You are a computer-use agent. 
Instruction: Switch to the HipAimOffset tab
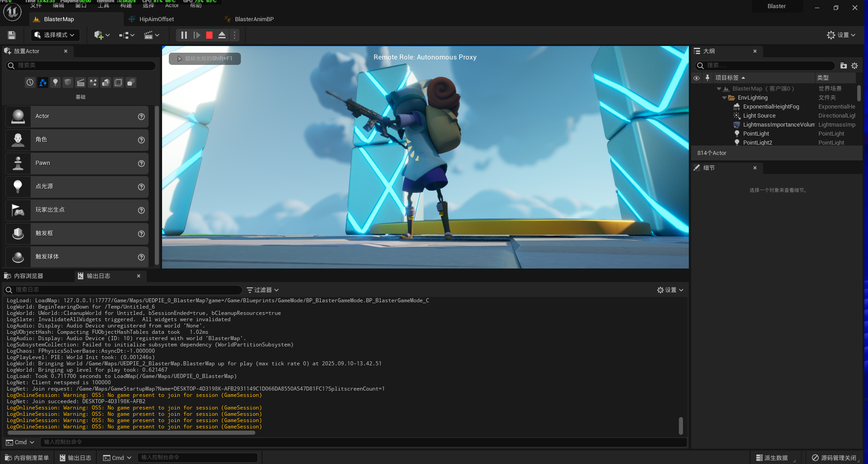coord(156,19)
